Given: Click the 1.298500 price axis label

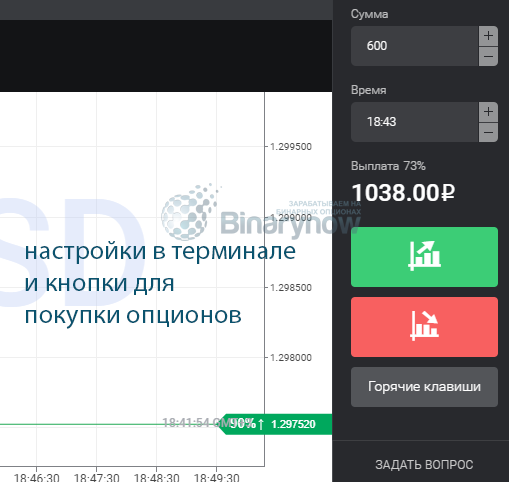Looking at the screenshot, I should 291,288.
